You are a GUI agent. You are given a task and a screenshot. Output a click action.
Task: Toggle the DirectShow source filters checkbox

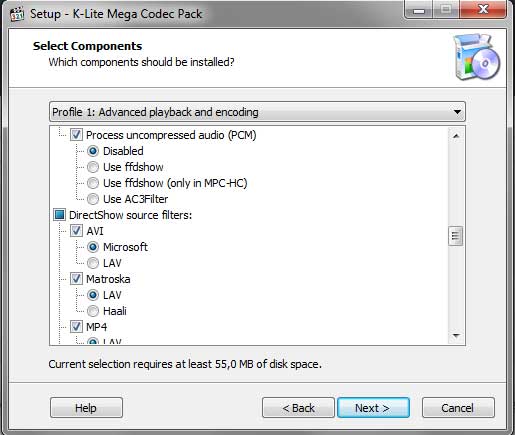59,215
